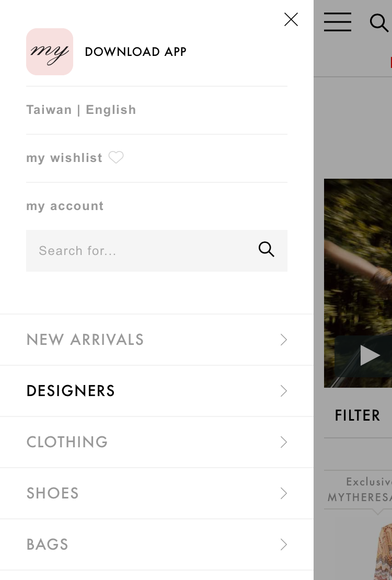Image resolution: width=392 pixels, height=580 pixels.
Task: Expand the Shoes chevron arrow
Action: pos(283,493)
